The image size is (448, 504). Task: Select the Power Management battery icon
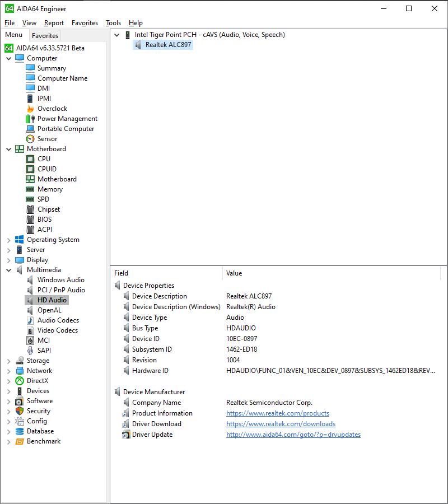click(30, 119)
